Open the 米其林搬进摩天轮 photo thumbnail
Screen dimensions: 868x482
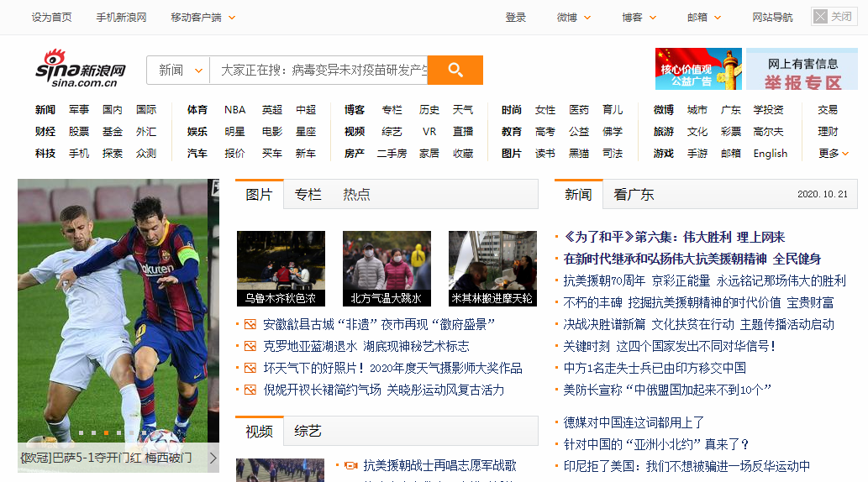(492, 269)
